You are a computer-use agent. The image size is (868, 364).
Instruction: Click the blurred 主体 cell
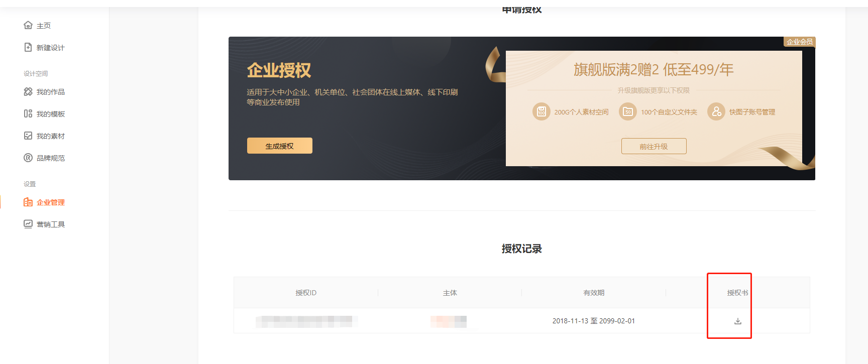449,321
